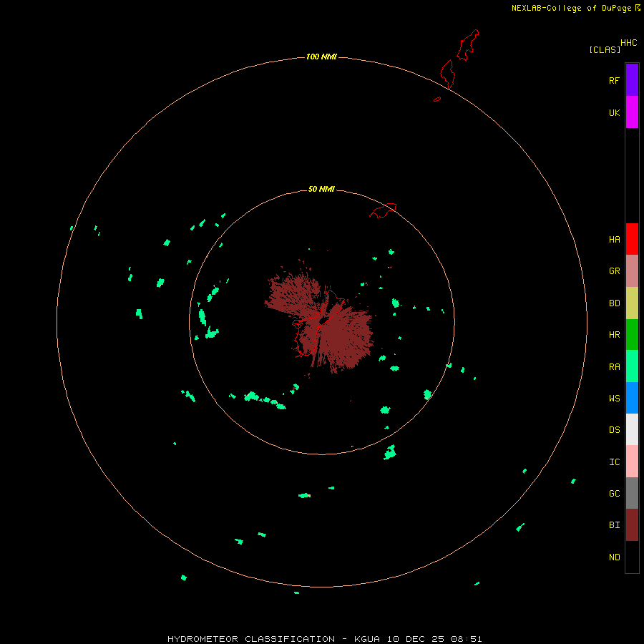Click the DS white legend swatch
Screen dimensions: 644x644
(632, 429)
